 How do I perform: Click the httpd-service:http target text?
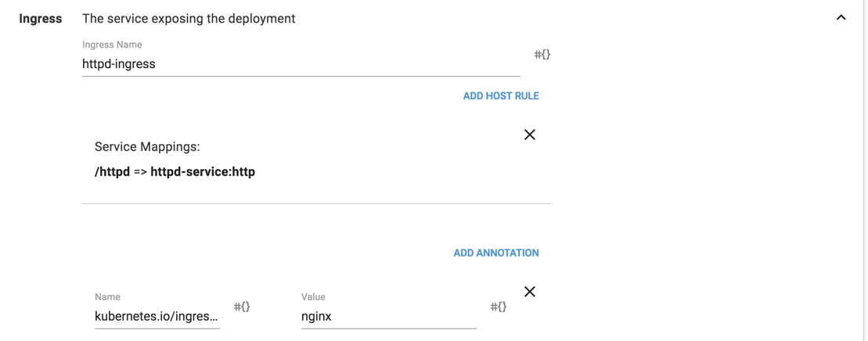(x=203, y=172)
